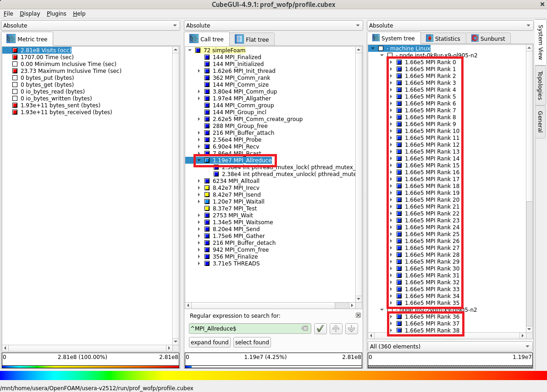547x392 pixels.
Task: Click the MPI_Irecv yellow color box
Action: coord(207,188)
